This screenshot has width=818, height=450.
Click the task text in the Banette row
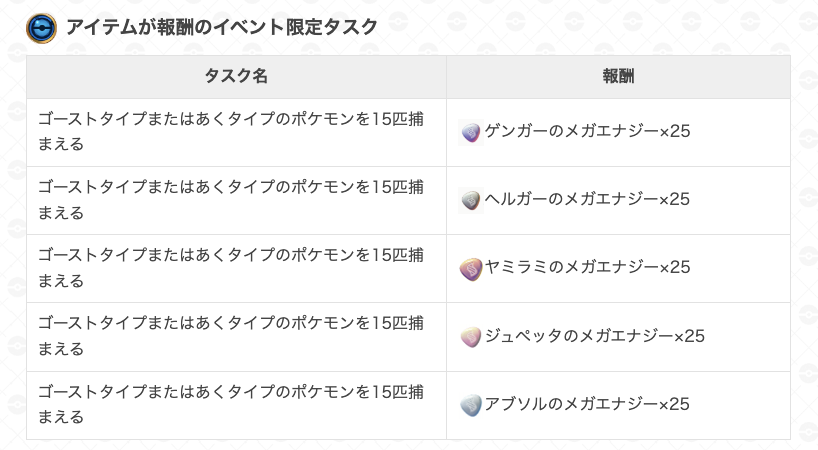click(x=231, y=336)
